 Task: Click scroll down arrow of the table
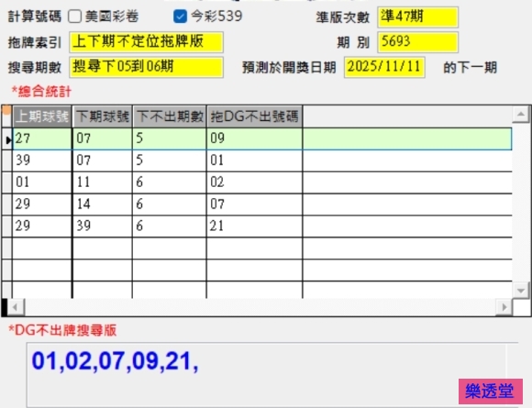pos(520,291)
